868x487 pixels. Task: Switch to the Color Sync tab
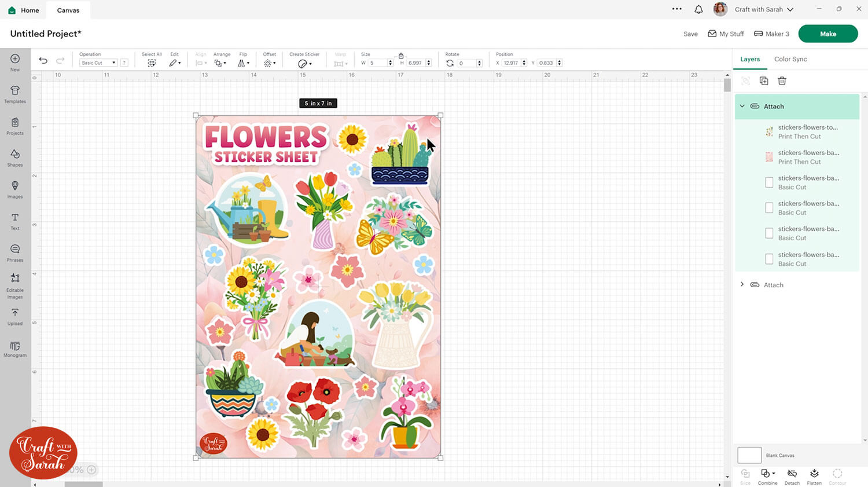790,59
